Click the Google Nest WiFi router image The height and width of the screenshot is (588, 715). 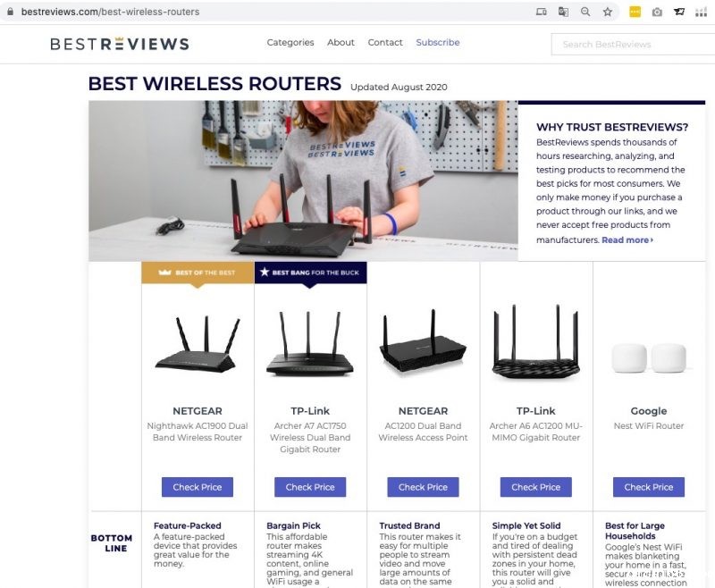pos(648,358)
